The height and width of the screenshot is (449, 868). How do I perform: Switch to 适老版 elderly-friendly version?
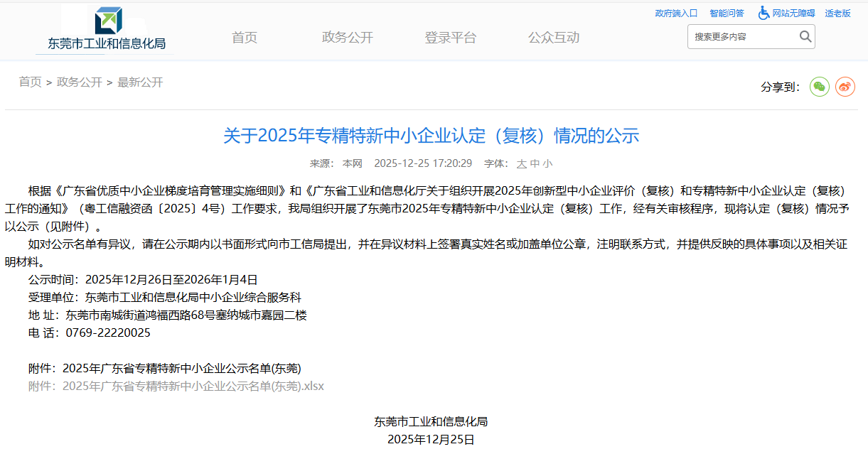click(x=837, y=13)
